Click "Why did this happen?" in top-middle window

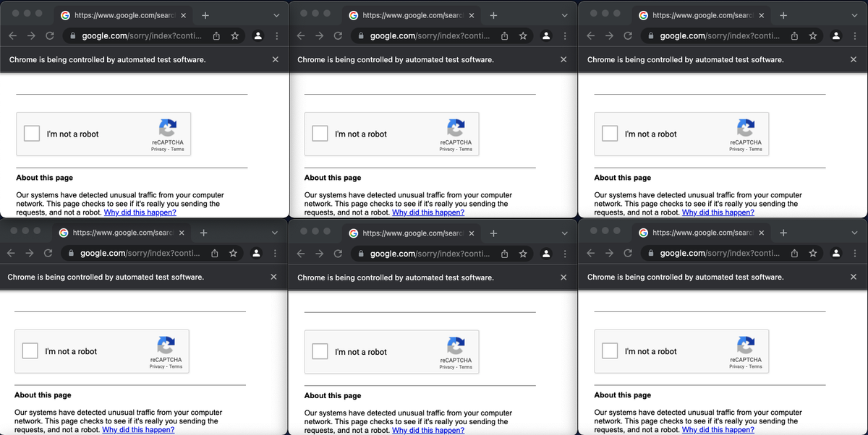[428, 212]
